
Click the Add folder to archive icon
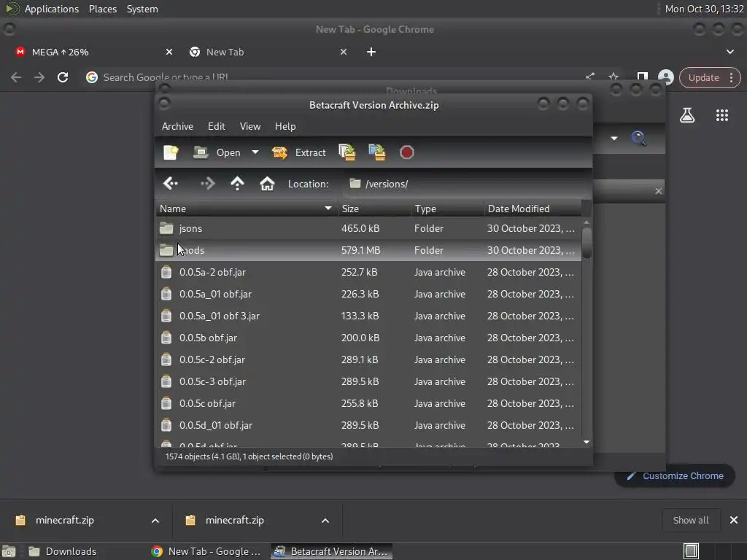[377, 152]
